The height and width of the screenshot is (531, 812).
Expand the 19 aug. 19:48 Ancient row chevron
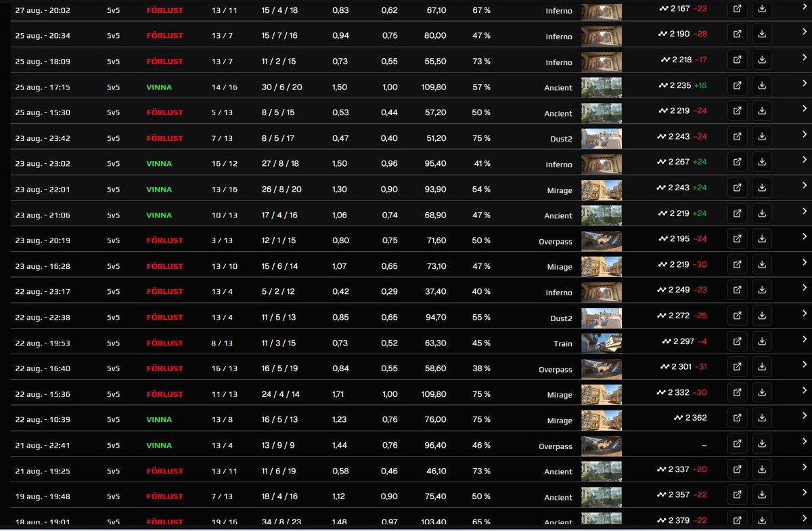(x=805, y=492)
